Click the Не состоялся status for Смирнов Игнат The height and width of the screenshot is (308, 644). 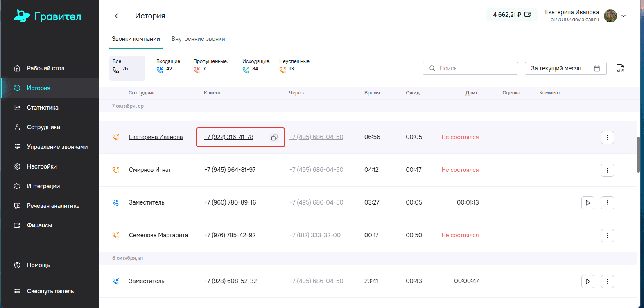(460, 170)
